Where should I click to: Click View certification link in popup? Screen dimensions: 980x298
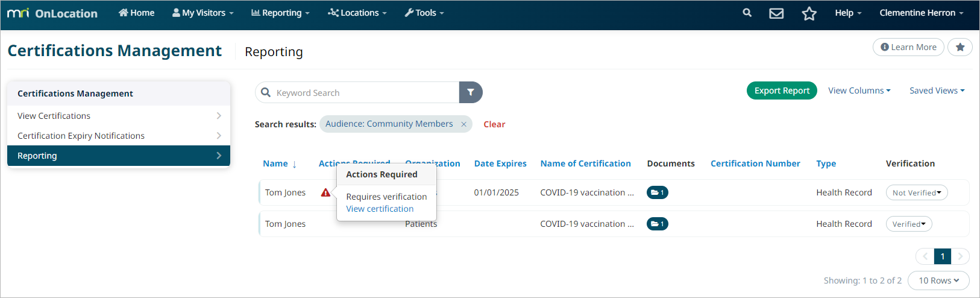pyautogui.click(x=380, y=209)
